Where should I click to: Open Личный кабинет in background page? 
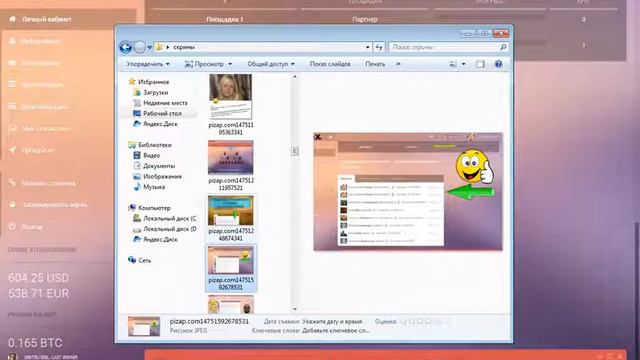47,19
